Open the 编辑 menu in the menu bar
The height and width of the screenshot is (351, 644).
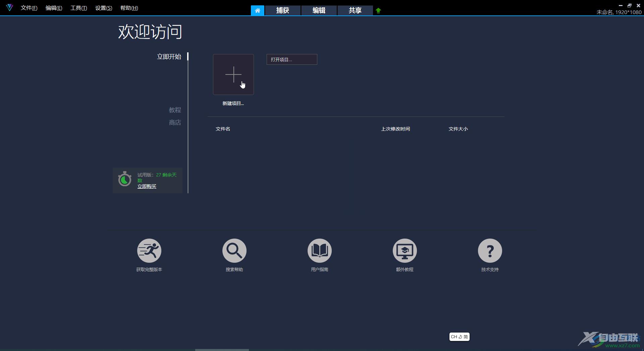tap(54, 8)
